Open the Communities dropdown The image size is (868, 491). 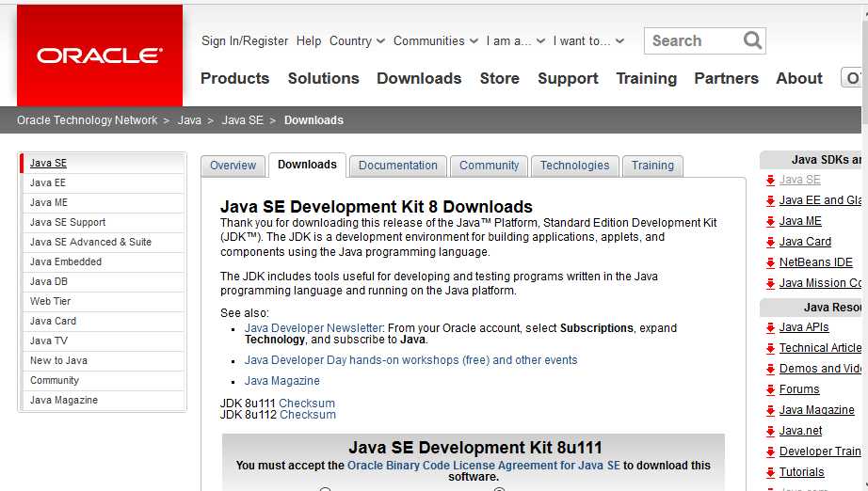click(x=436, y=41)
